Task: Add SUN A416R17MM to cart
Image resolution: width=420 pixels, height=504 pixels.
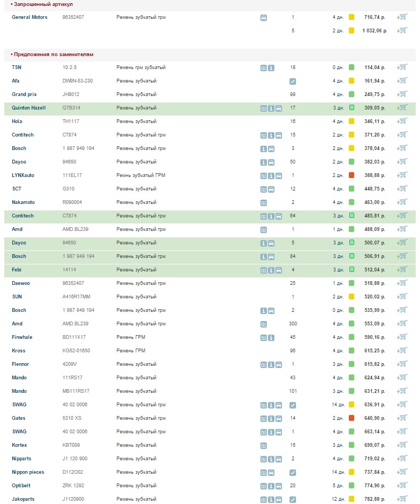Action: tap(402, 297)
